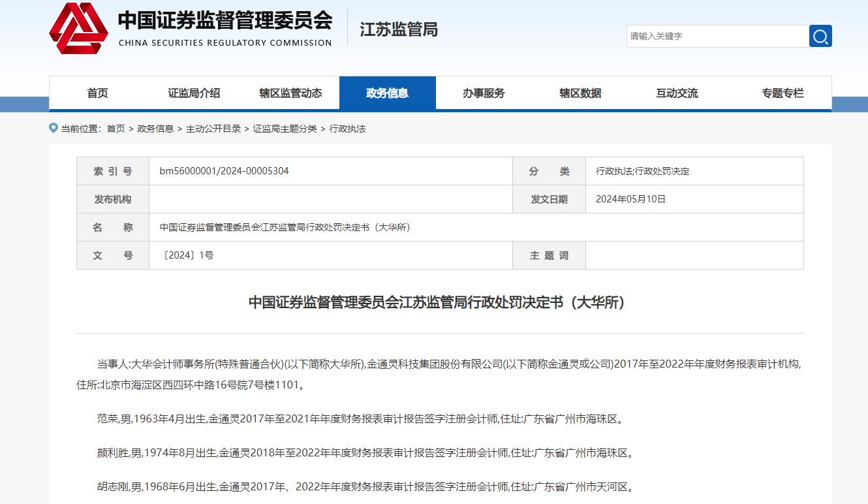Screen dimensions: 868x504
Task: Click the 名 称 table label
Action: 113,227
